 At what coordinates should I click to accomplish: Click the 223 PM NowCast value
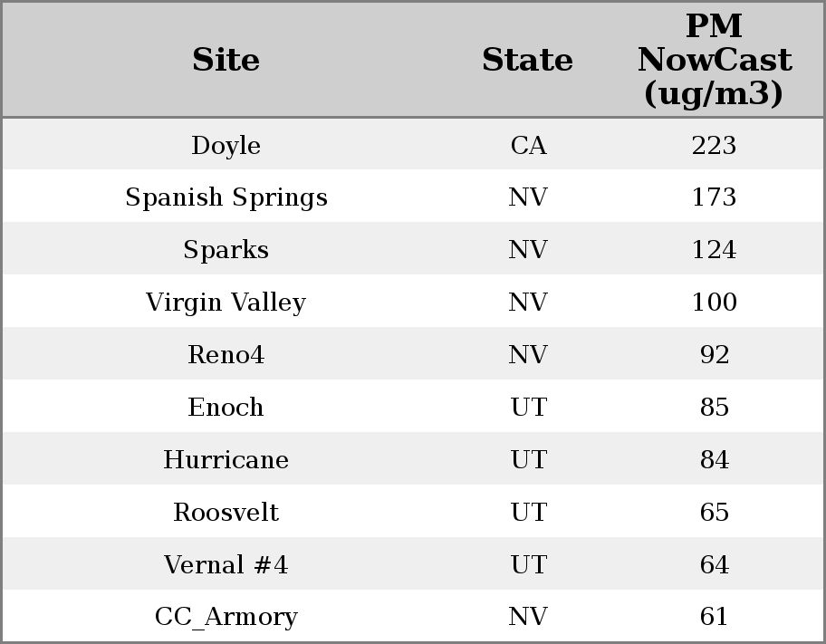pos(714,146)
